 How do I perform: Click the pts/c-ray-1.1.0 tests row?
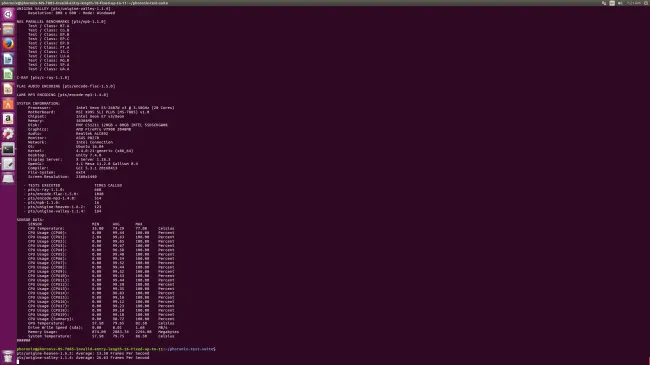click(63, 190)
